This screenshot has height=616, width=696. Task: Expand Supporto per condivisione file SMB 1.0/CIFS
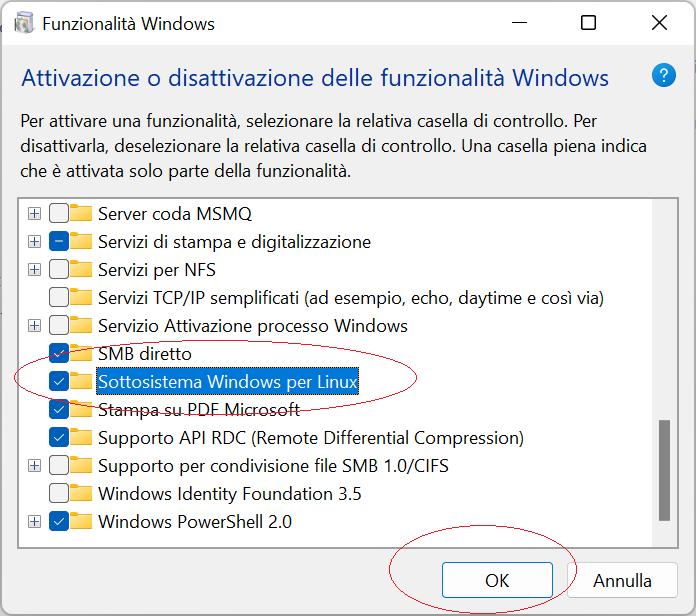tap(34, 466)
